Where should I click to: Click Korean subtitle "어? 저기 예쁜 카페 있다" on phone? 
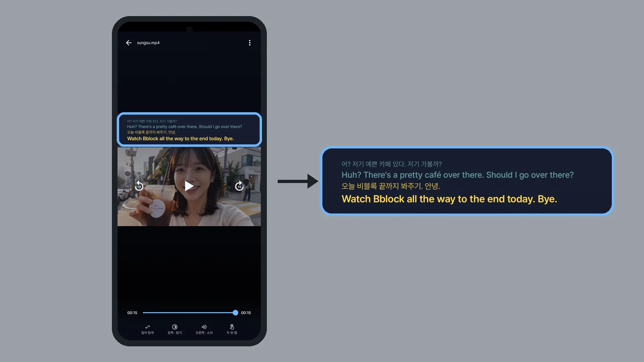point(142,121)
